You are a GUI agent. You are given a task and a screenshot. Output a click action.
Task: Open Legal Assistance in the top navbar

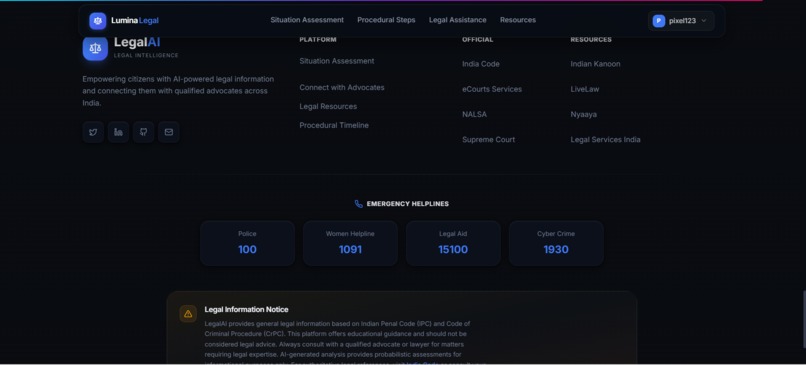457,20
